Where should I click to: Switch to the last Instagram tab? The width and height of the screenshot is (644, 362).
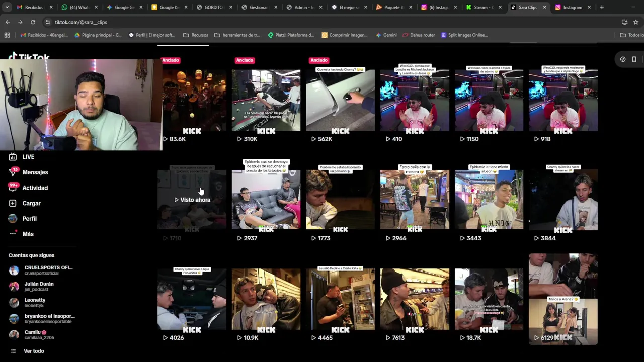[572, 7]
